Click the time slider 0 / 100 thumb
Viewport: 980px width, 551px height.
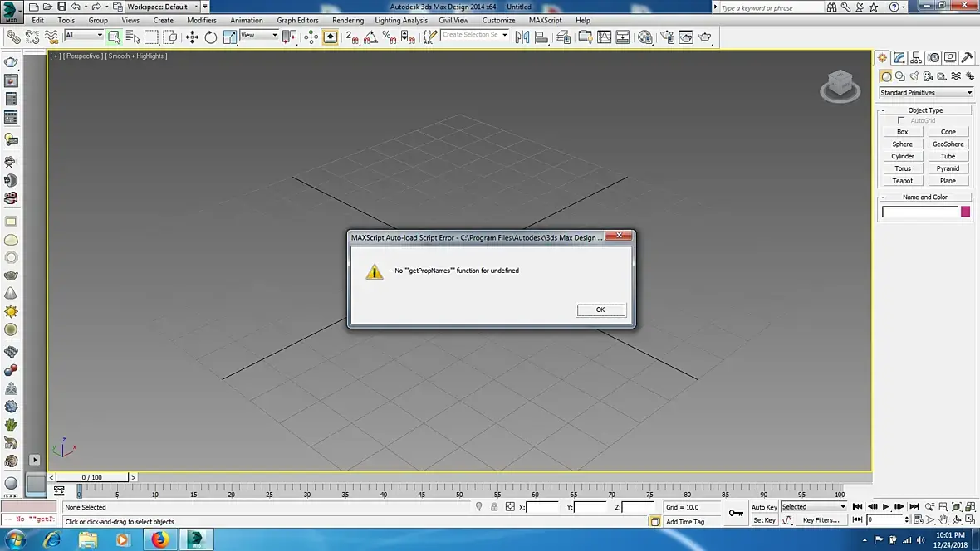(x=92, y=477)
